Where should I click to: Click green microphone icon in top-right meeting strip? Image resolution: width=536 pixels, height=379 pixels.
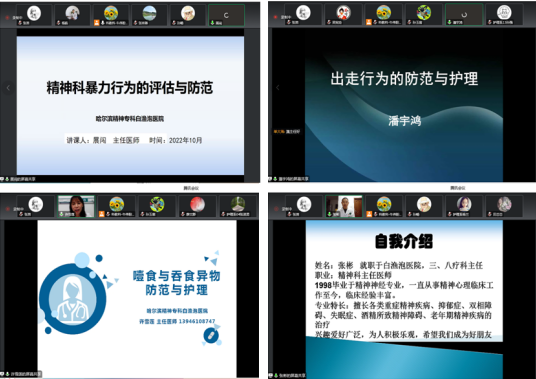point(449,22)
